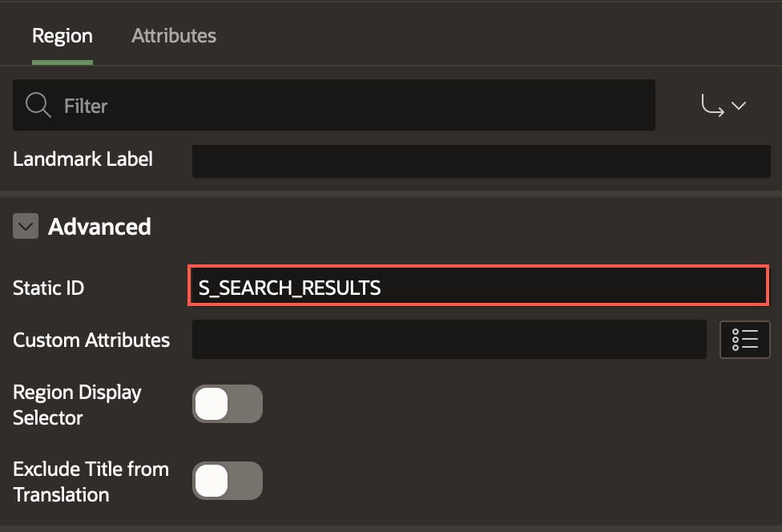Click the Landmark Label text field
Image resolution: width=782 pixels, height=532 pixels.
(482, 161)
